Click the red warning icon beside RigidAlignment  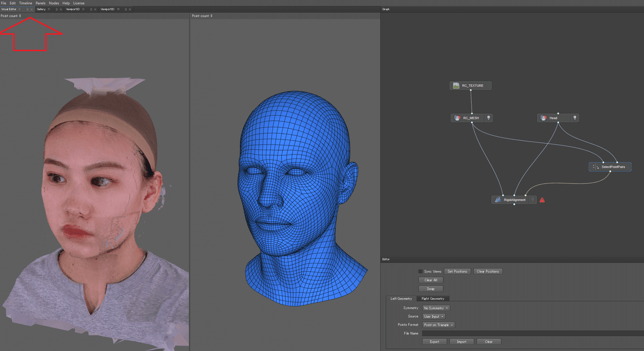(x=543, y=200)
